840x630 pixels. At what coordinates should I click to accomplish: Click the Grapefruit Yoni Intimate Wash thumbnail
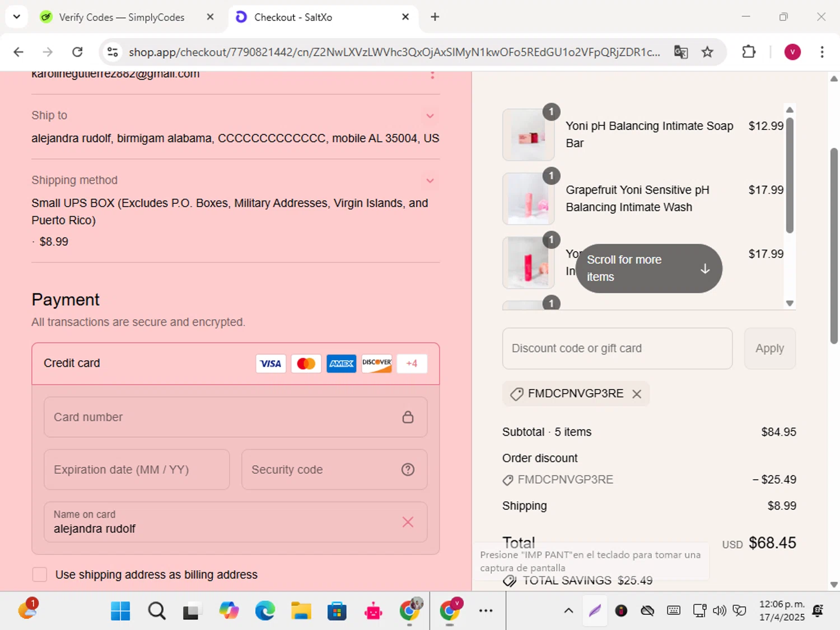click(x=528, y=199)
